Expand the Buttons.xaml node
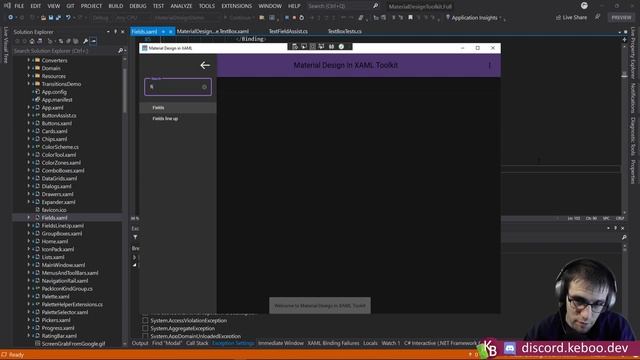This screenshot has height=360, width=640. pos(29,123)
